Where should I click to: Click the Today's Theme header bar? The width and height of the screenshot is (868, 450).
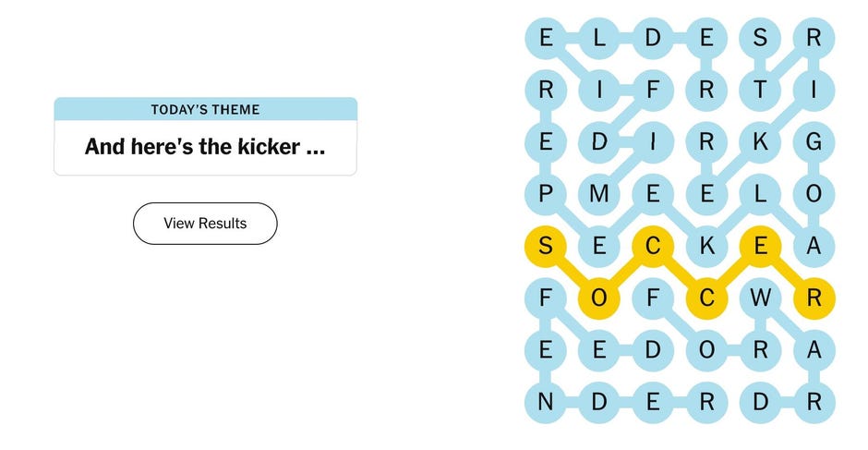tap(205, 110)
